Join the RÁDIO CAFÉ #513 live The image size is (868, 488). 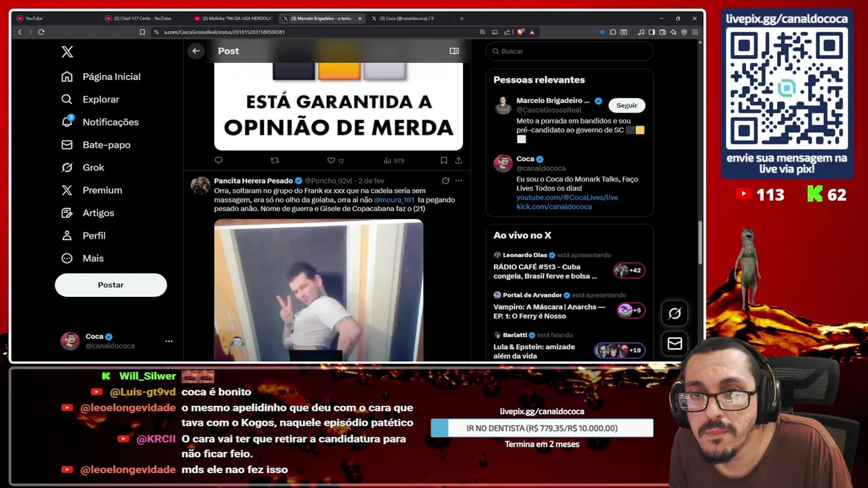(569, 266)
